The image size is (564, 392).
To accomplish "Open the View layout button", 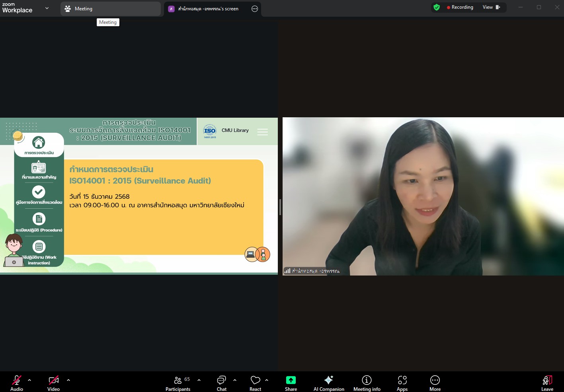I will [x=491, y=7].
